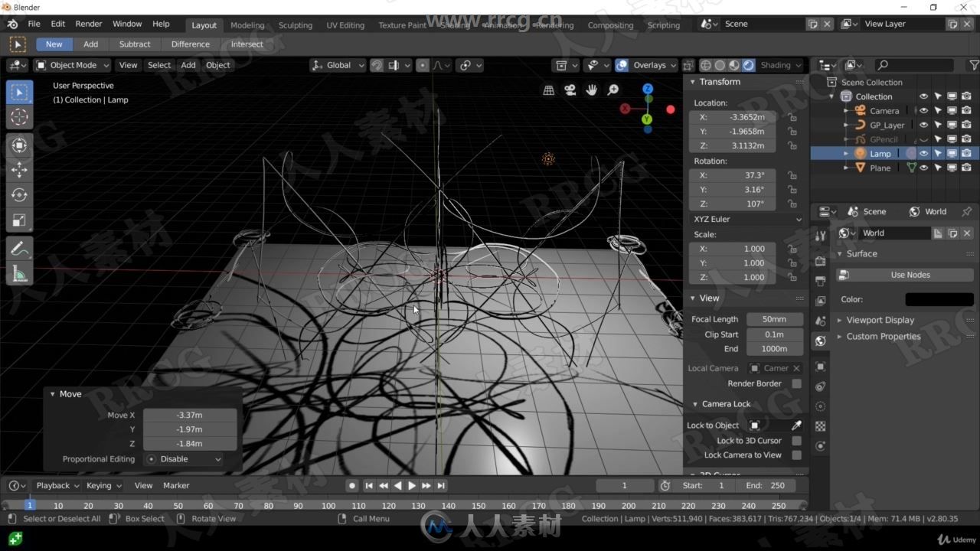Screen dimensions: 980x551
Task: Click the pin icon in properties header
Action: coord(967,212)
